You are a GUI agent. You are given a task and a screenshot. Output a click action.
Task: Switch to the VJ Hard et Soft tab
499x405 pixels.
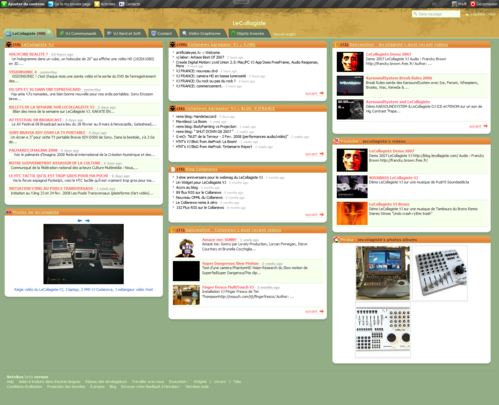tap(125, 33)
